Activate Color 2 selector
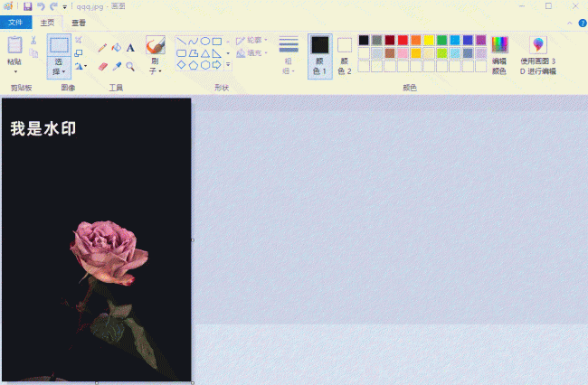 345,56
